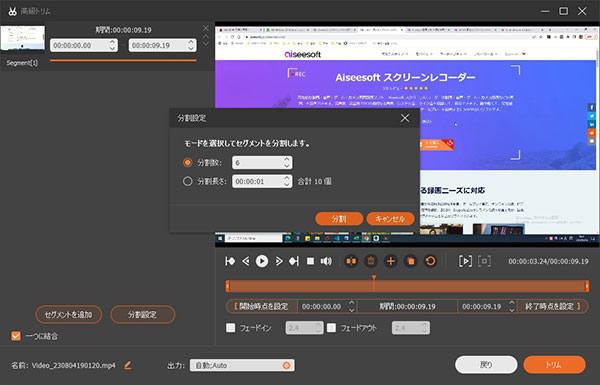Image resolution: width=600 pixels, height=385 pixels.
Task: Click the 開始時点を設定 button
Action: click(x=262, y=307)
